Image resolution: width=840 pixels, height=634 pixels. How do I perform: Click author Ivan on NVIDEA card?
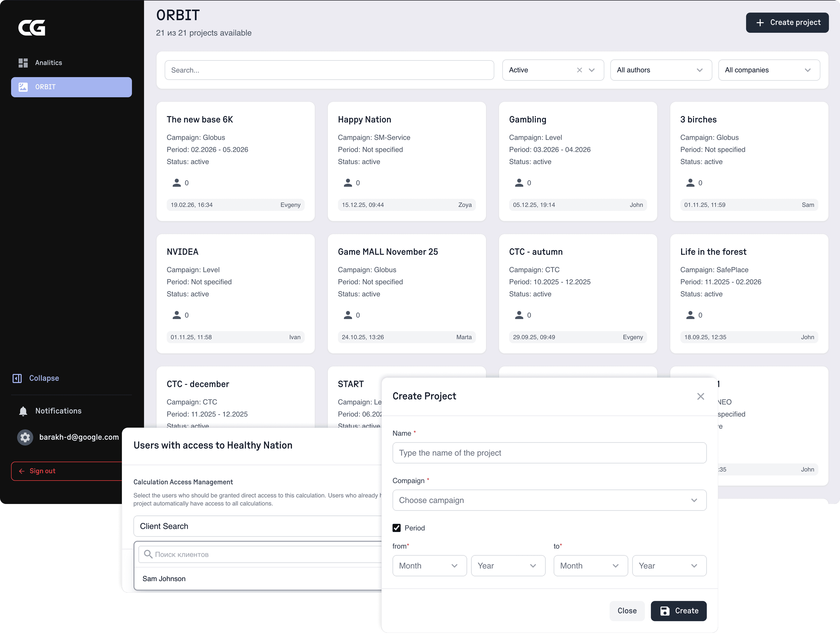click(x=295, y=337)
